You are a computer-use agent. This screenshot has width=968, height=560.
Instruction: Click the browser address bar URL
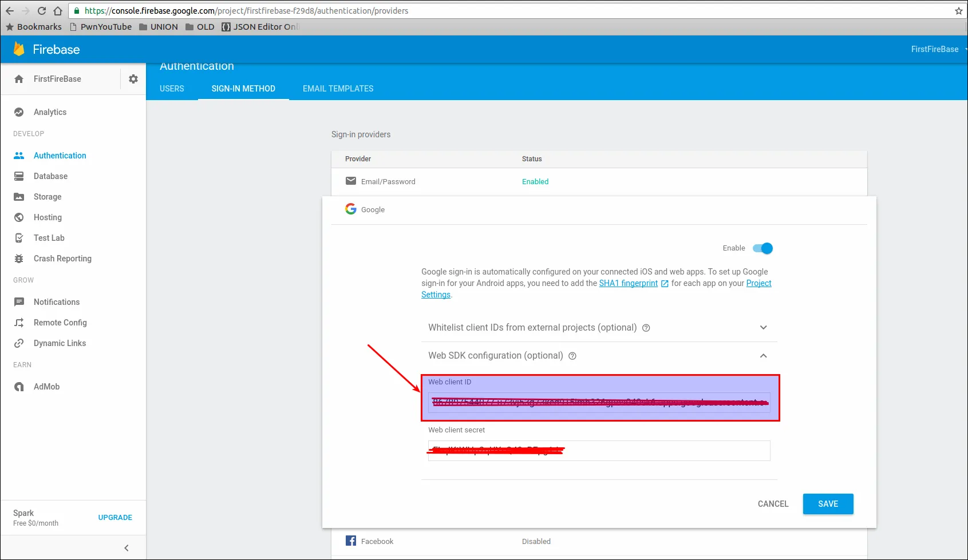(247, 11)
